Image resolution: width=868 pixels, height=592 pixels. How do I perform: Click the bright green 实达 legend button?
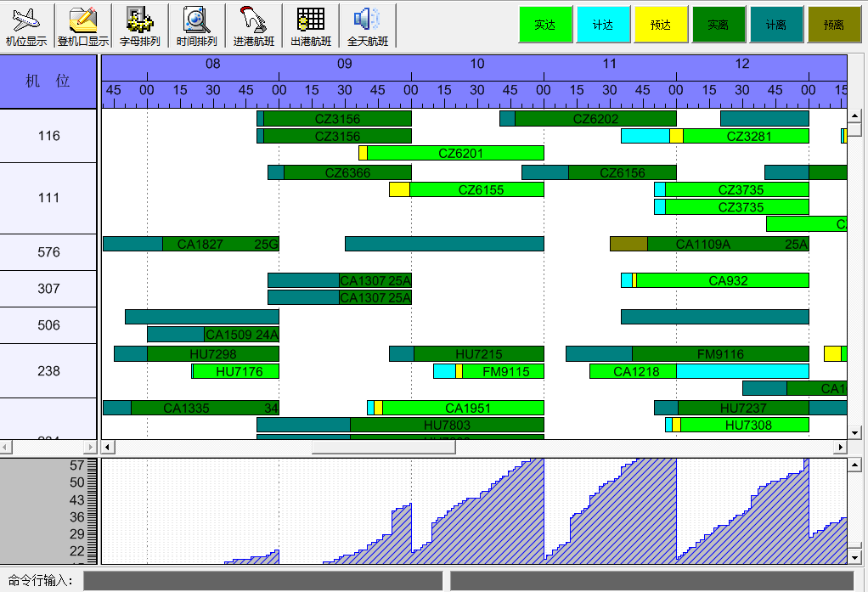tap(545, 25)
